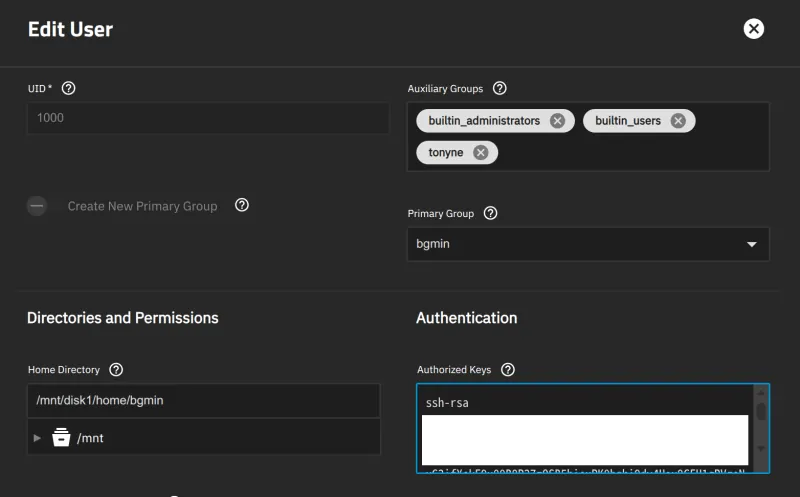Screen dimensions: 800x497
Task: Select the /mnt dataset icon
Action: tap(61, 437)
